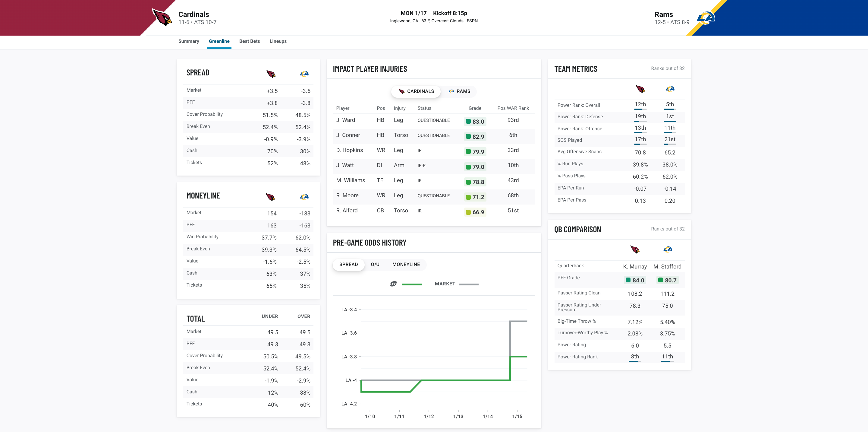Select the Greenline navigation tab
Image resolution: width=868 pixels, height=432 pixels.
pos(219,41)
